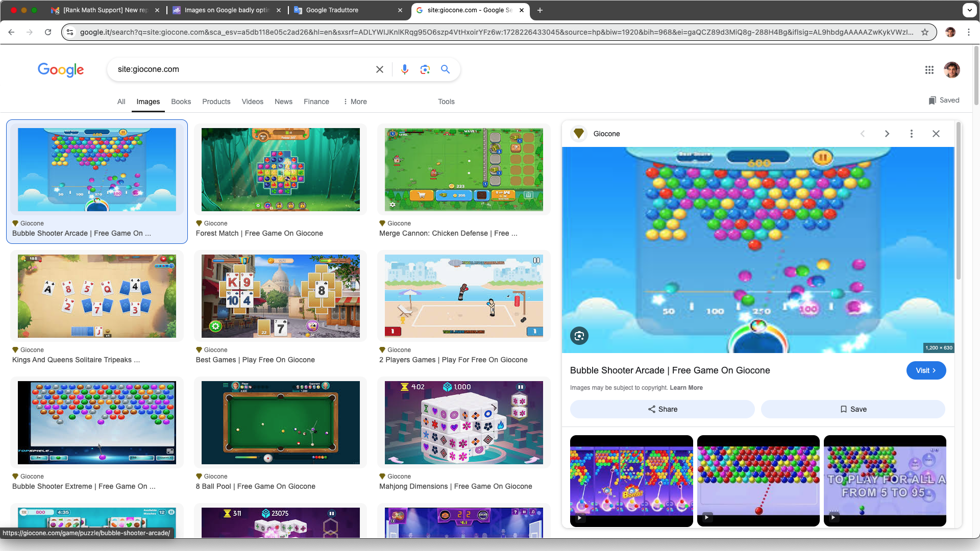This screenshot has width=980, height=551.
Task: Open Bubble Shooter Extreme thumbnail
Action: point(96,422)
